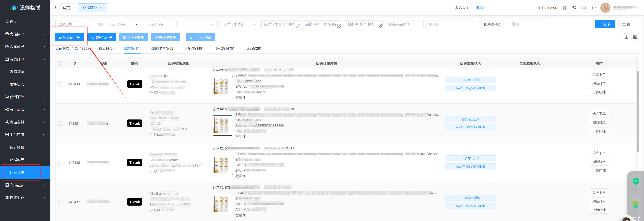Tick checkbox for order 143421
This screenshot has height=221, width=644.
[60, 124]
